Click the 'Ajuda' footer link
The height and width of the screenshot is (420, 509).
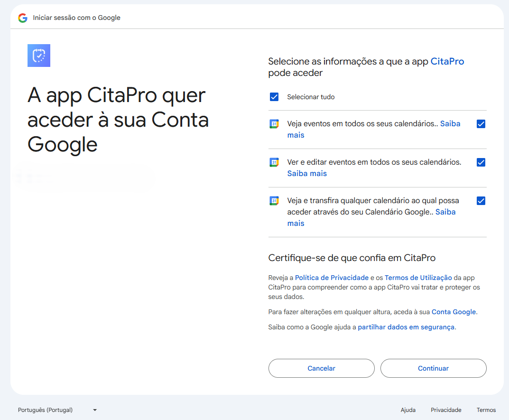pyautogui.click(x=408, y=410)
